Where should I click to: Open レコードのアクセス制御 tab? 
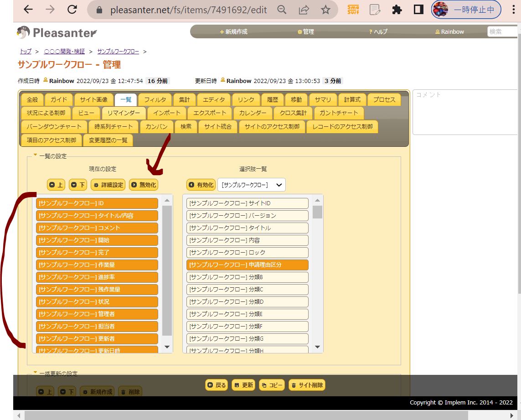point(342,127)
